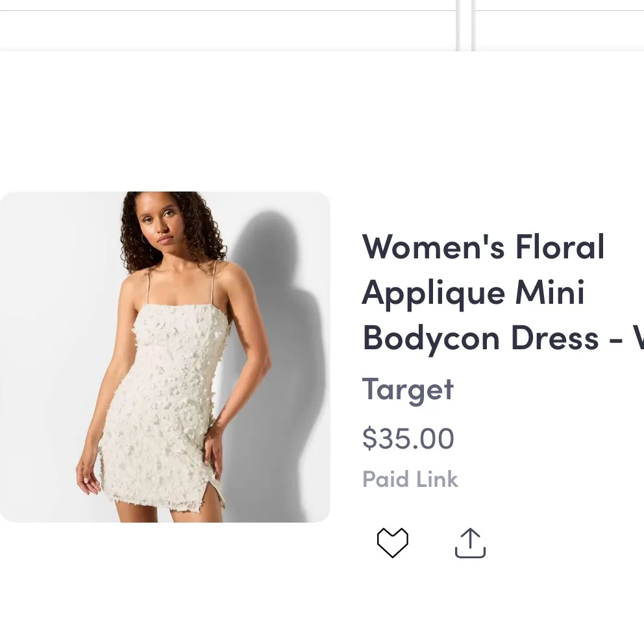Follow the Paid Link disclosure text
Screen dimensions: 644x644
pyautogui.click(x=410, y=478)
